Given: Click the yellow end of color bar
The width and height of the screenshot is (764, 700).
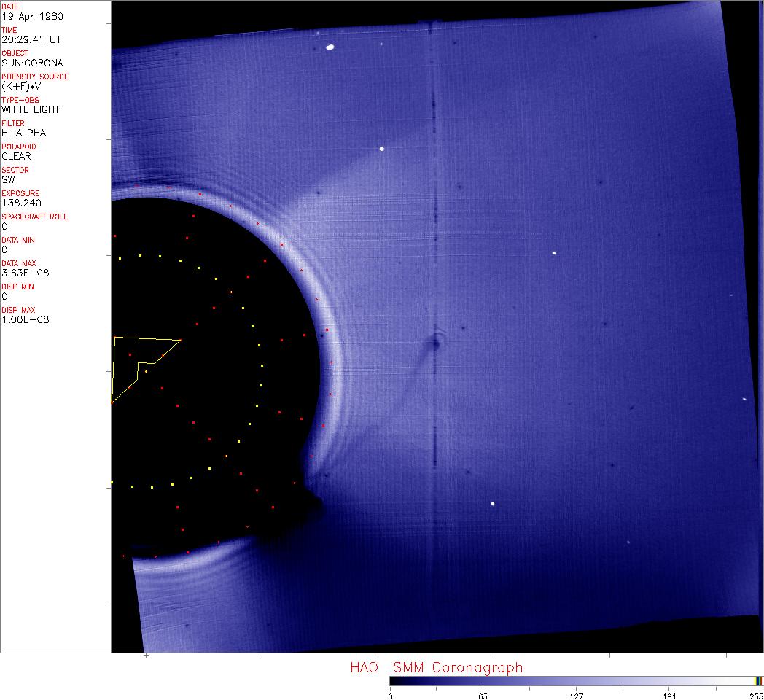Looking at the screenshot, I should point(756,681).
